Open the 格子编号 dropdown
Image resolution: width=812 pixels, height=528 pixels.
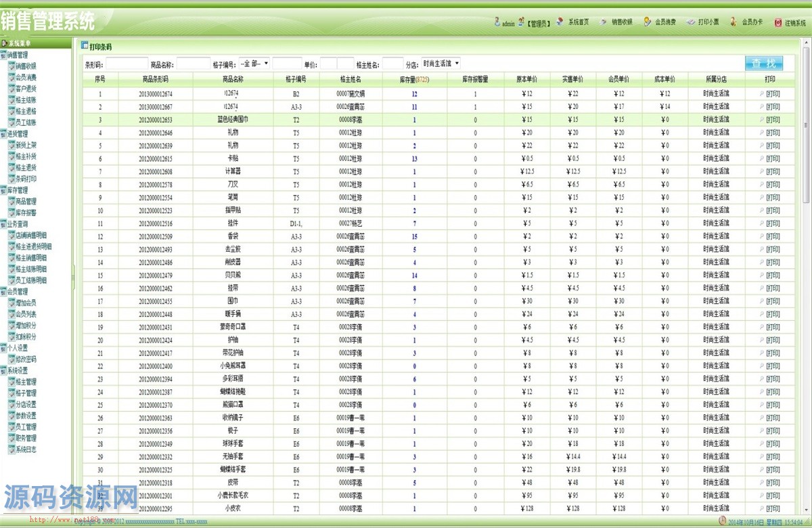pos(254,64)
